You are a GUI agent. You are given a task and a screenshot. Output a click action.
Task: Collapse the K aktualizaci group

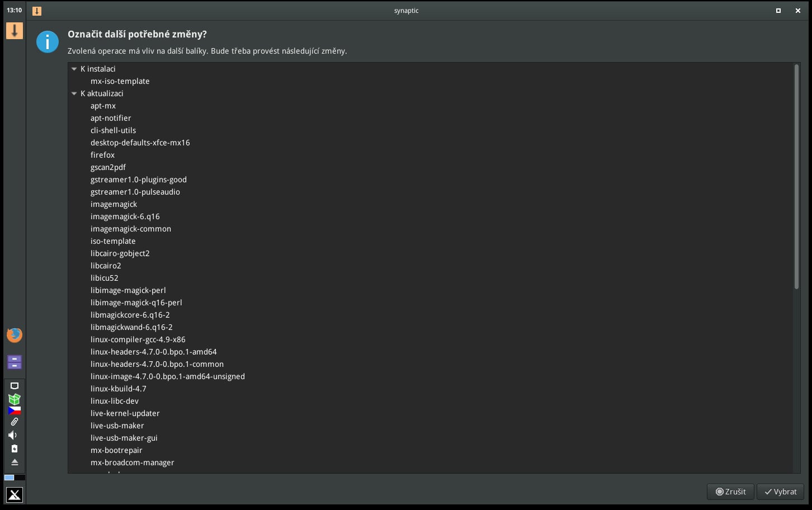click(74, 93)
